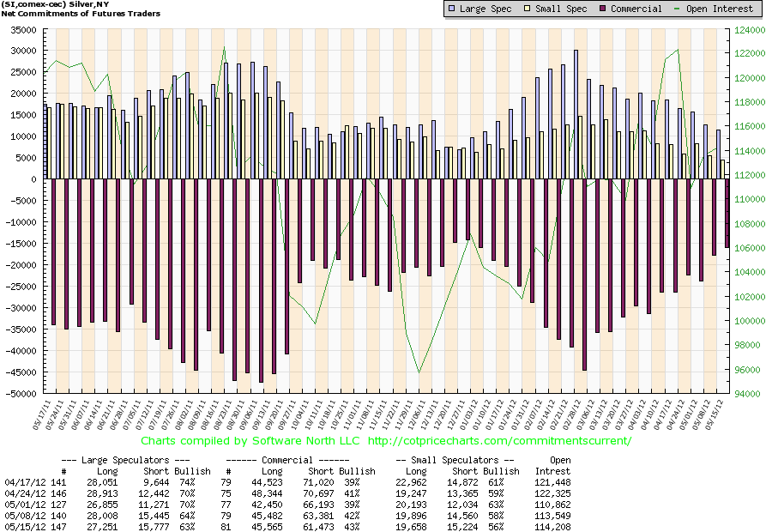
Task: Click the Large Speculators table header
Action: pyautogui.click(x=125, y=460)
